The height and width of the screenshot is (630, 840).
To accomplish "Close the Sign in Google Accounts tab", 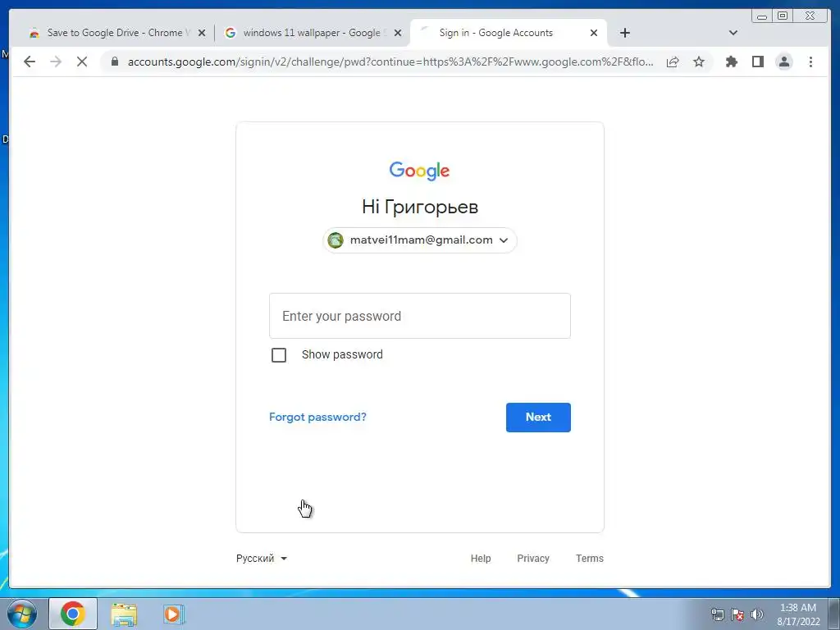I will point(594,33).
